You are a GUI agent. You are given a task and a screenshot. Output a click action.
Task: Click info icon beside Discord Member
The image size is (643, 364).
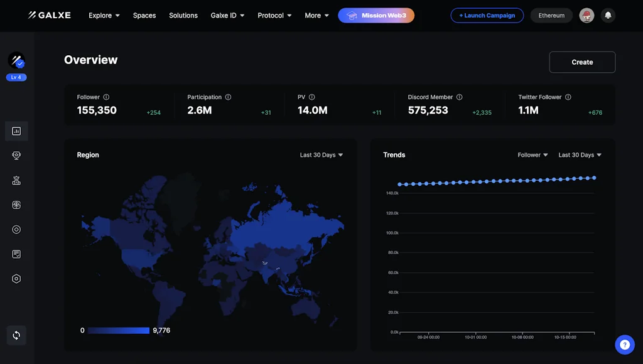click(x=459, y=97)
